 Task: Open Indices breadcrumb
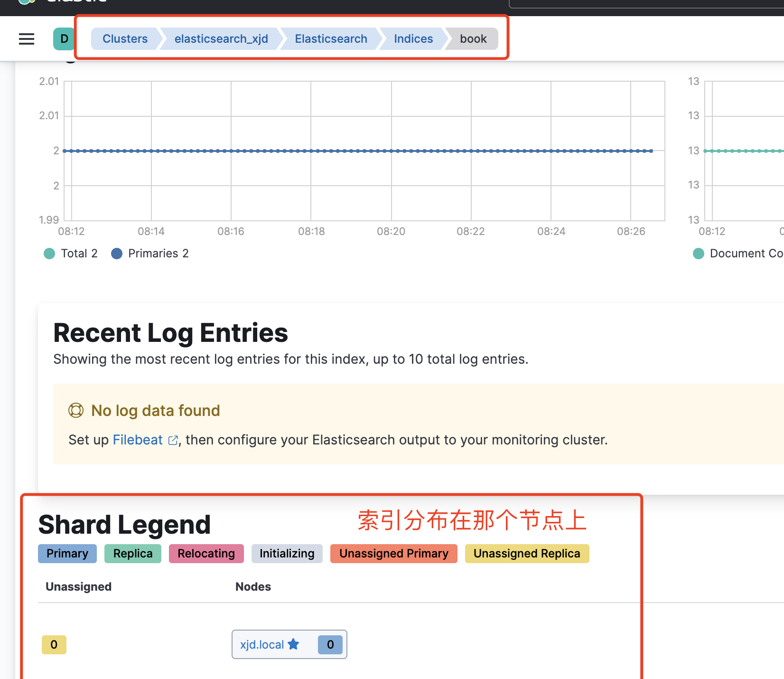(x=413, y=39)
